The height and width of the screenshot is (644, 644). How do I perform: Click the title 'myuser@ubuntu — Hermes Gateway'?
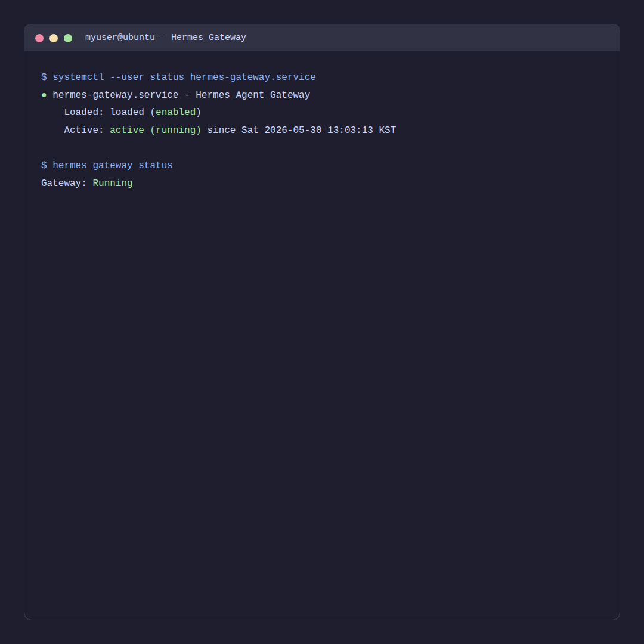click(166, 38)
